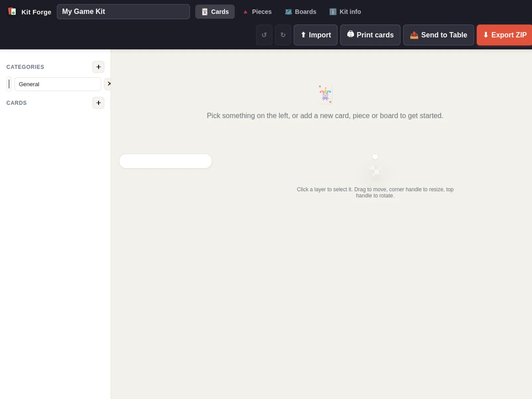Open the Boards tab
The image size is (532, 399).
(x=301, y=12)
